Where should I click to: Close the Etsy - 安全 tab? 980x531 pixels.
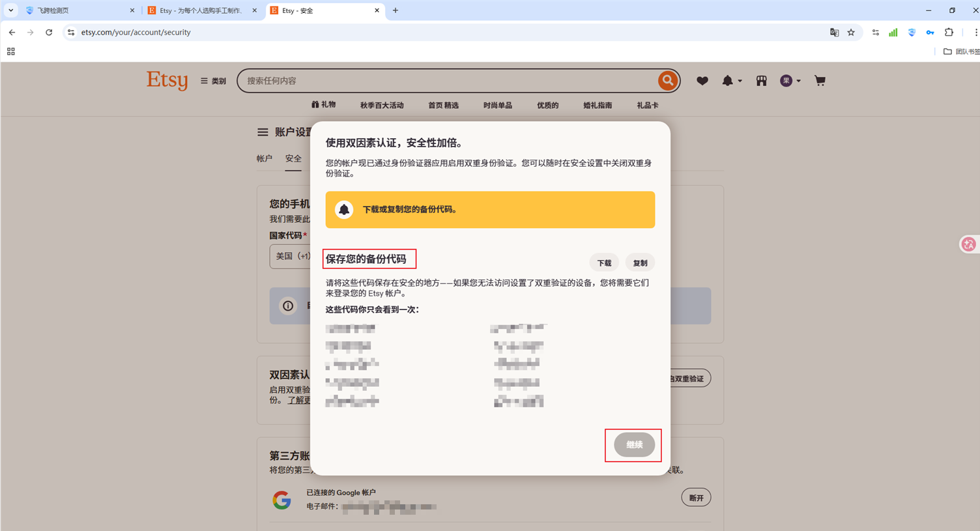[377, 10]
